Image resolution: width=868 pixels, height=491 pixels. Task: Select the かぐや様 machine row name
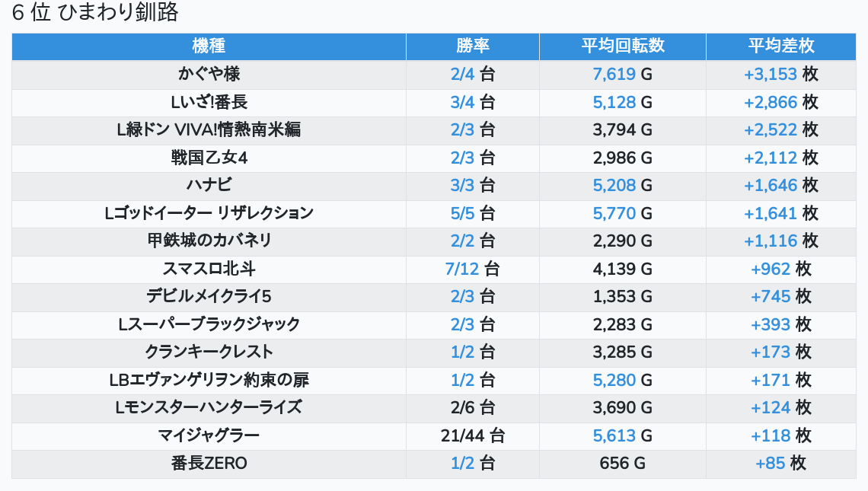(209, 74)
